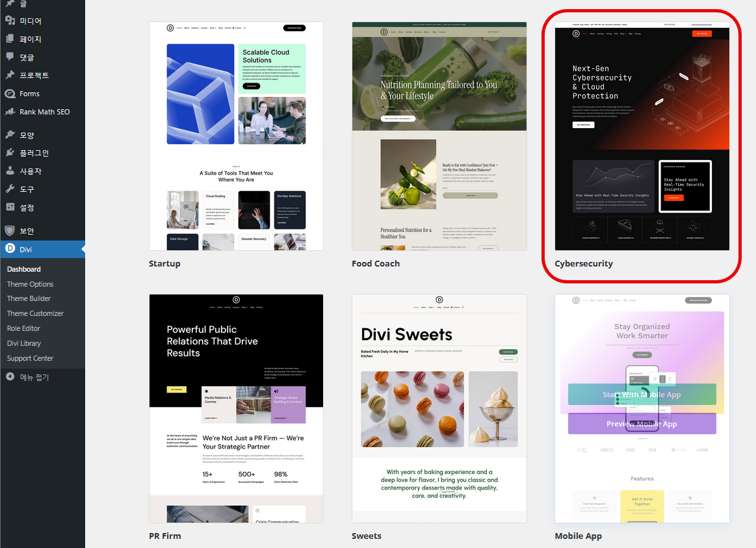Click the 메뉴 접기 collapse arrow icon
Image resolution: width=756 pixels, height=548 pixels.
pyautogui.click(x=10, y=376)
